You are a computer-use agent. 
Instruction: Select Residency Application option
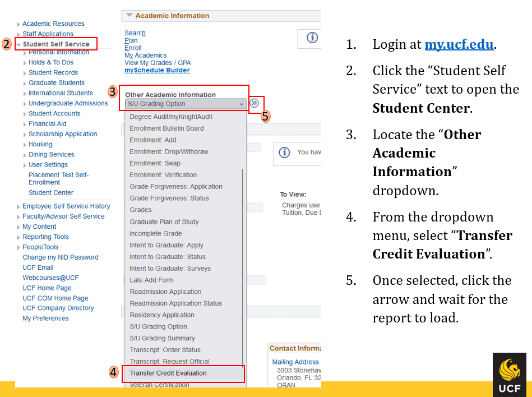pyautogui.click(x=183, y=315)
